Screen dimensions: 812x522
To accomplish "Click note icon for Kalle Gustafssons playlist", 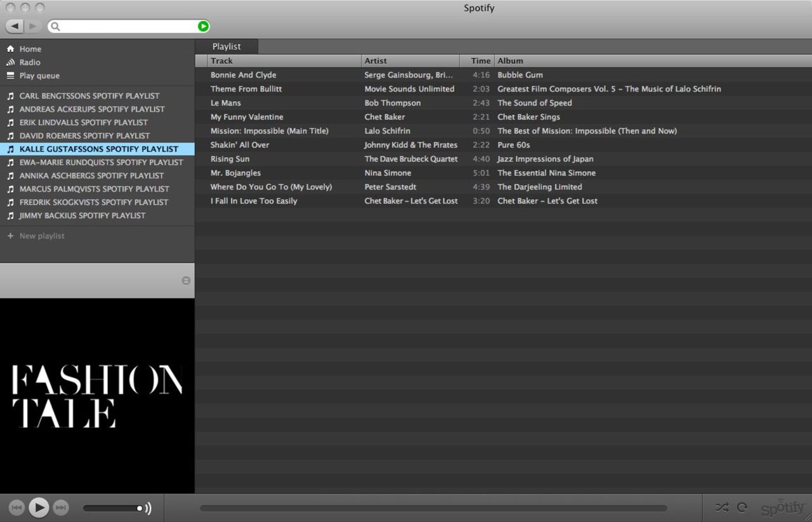I will (10, 149).
